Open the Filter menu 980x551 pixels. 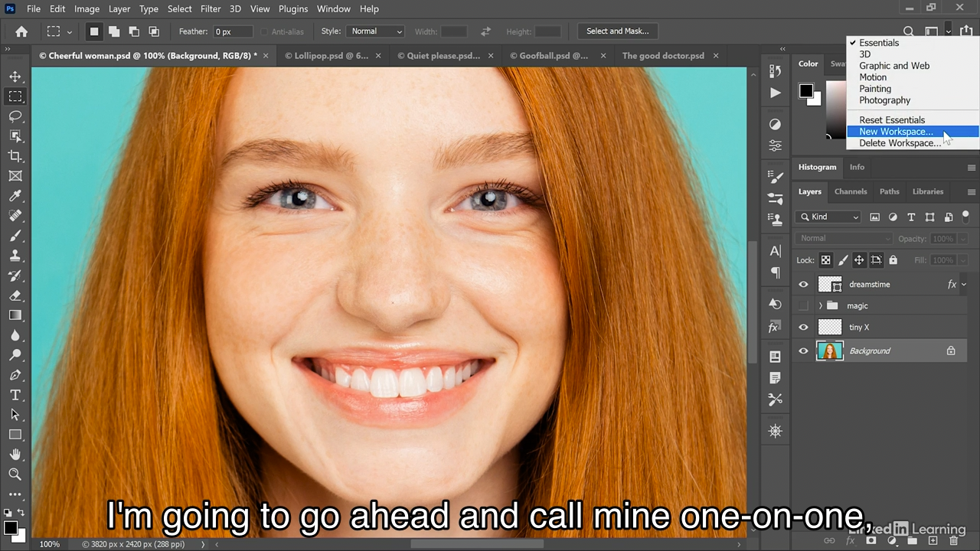pos(211,9)
